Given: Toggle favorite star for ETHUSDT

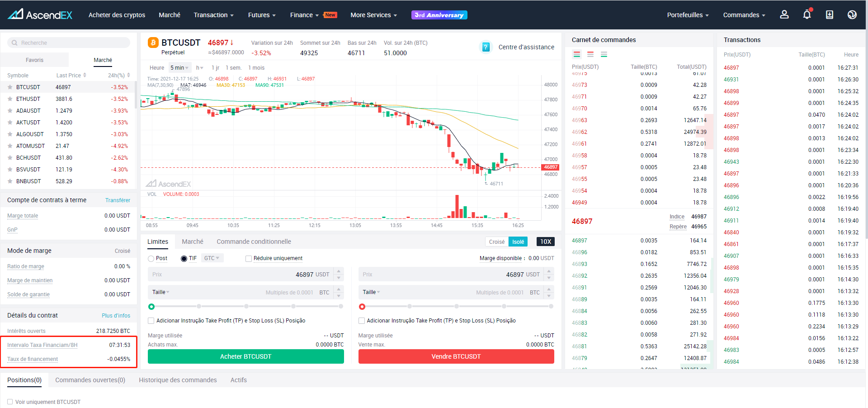Looking at the screenshot, I should (10, 99).
